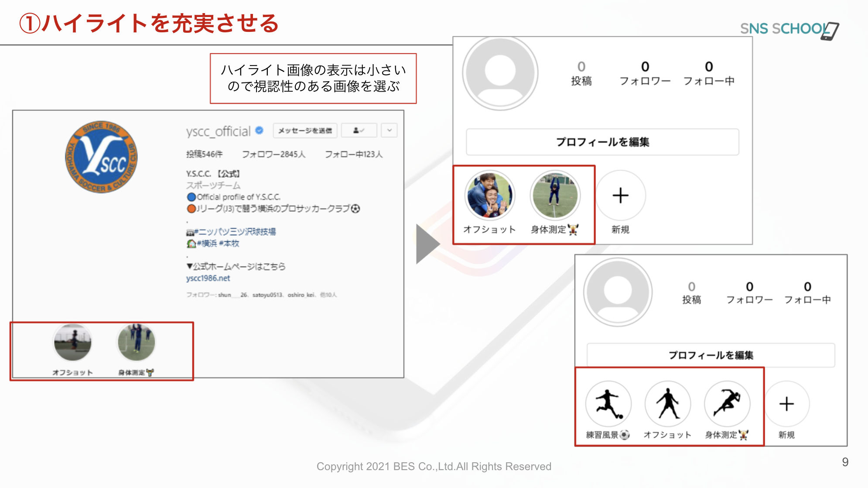Viewport: 868px width, 488px height.
Task: Click the verified badge next to yscc_official
Action: click(x=259, y=130)
